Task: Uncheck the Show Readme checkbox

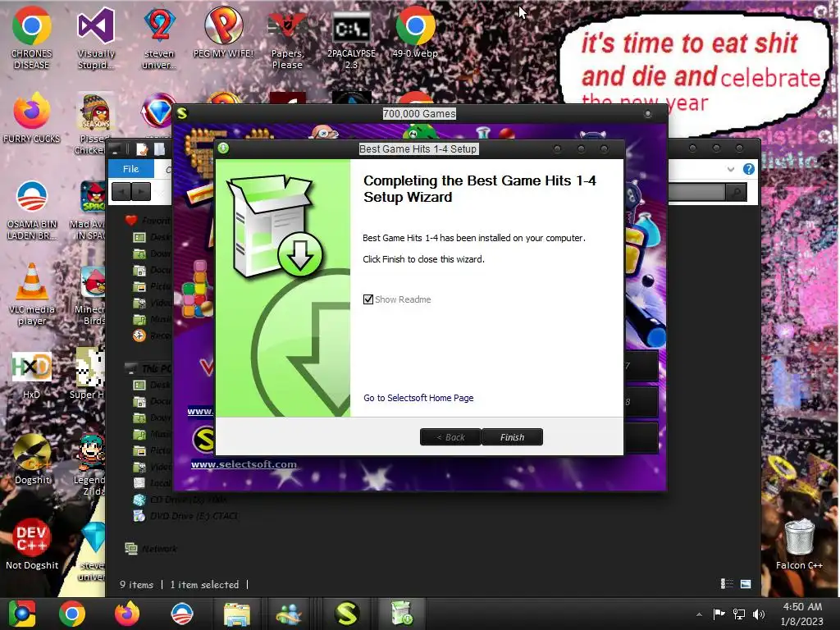Action: click(368, 299)
